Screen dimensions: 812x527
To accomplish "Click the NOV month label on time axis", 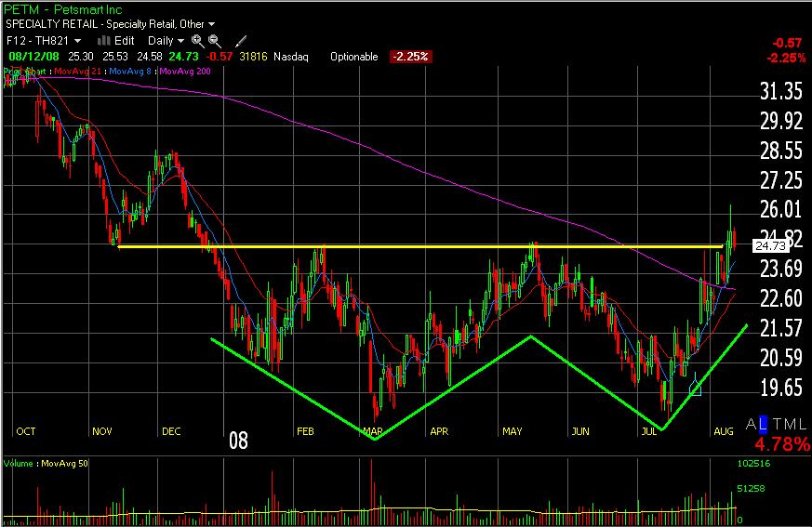I will point(102,431).
